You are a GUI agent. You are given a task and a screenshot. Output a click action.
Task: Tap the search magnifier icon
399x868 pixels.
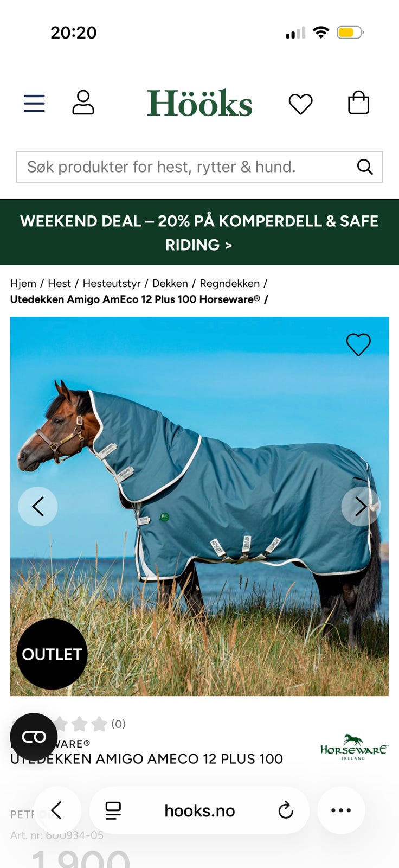(365, 167)
